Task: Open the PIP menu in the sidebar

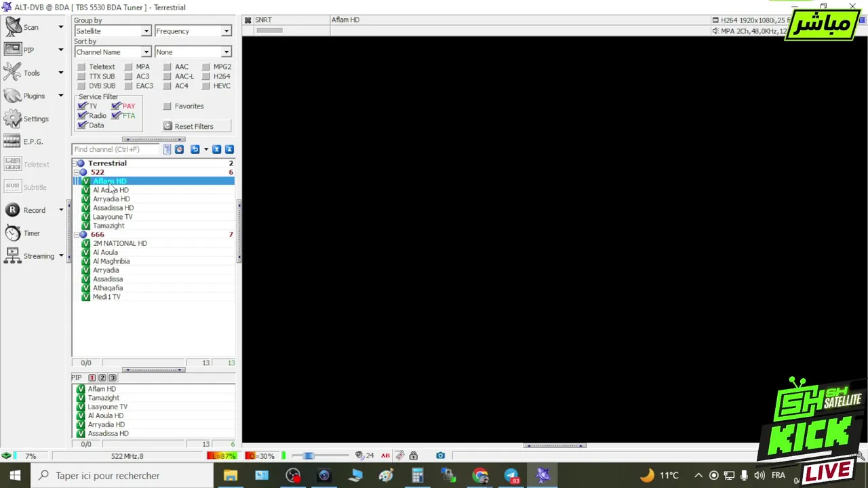Action: pos(34,50)
